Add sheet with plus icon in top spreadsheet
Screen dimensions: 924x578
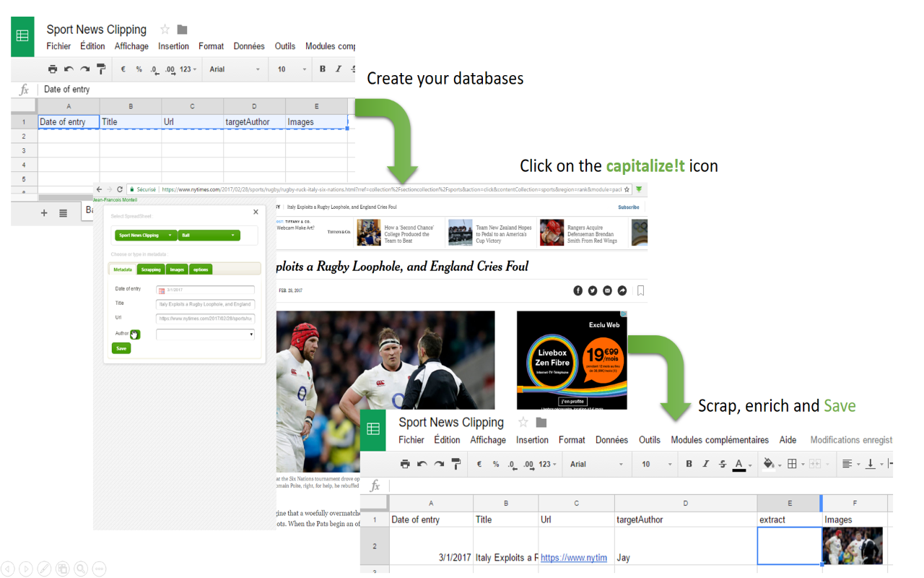point(44,213)
